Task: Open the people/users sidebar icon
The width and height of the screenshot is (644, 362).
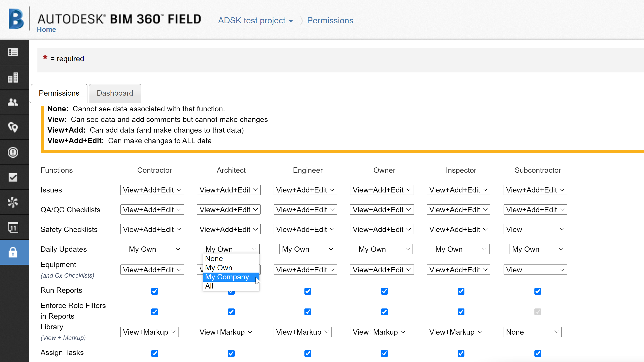Action: point(13,102)
